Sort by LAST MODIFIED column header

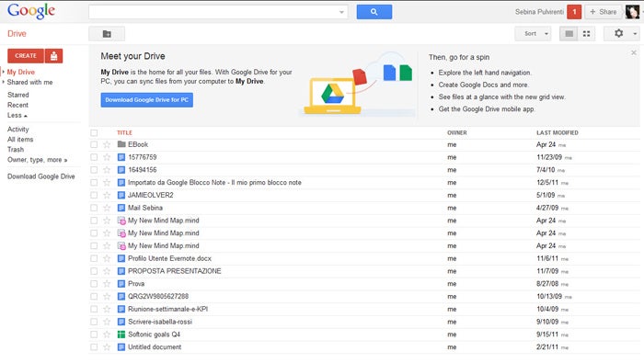coord(558,133)
